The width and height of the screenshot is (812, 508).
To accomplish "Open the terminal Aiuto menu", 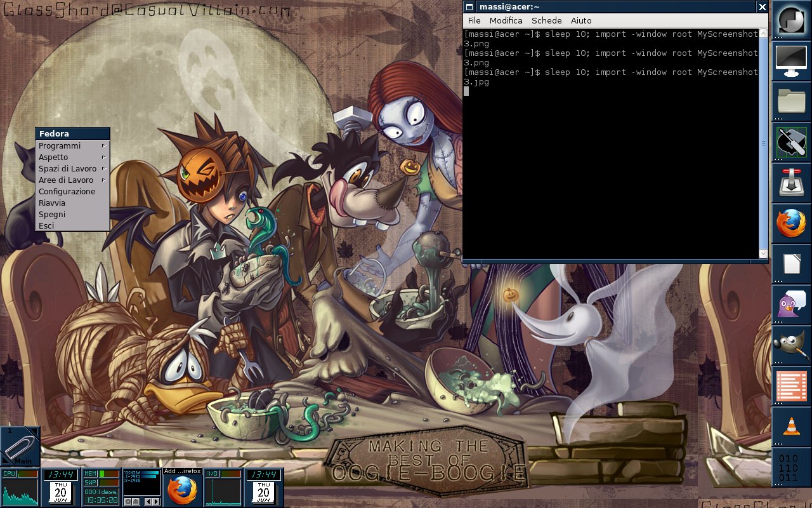I will (581, 21).
